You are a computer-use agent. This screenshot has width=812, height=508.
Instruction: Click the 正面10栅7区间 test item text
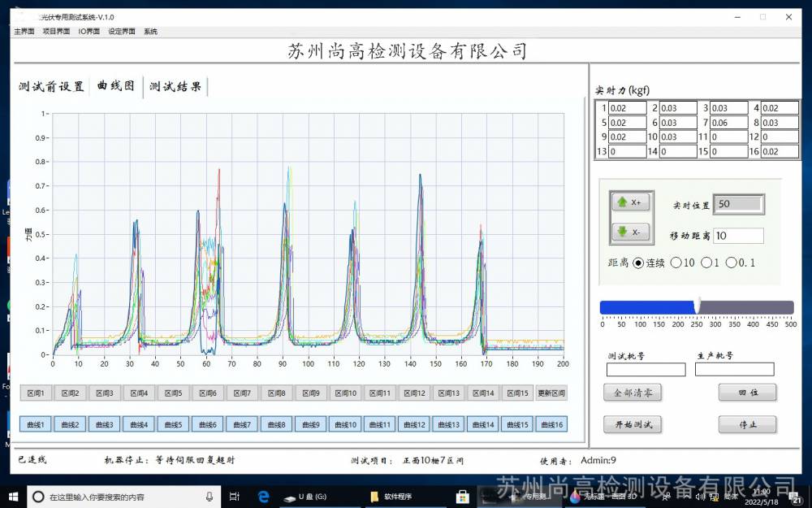pyautogui.click(x=433, y=460)
